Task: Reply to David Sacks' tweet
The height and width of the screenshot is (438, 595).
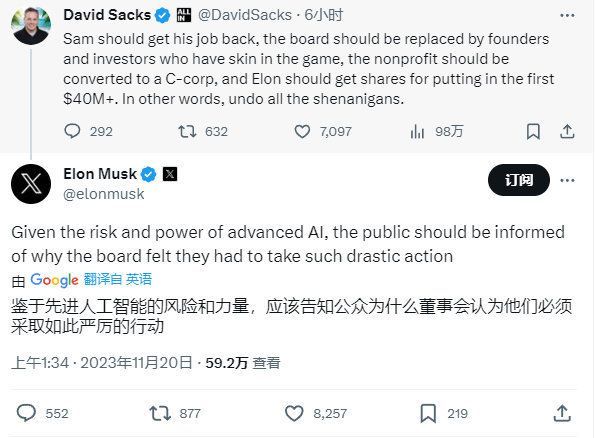Action: click(72, 131)
